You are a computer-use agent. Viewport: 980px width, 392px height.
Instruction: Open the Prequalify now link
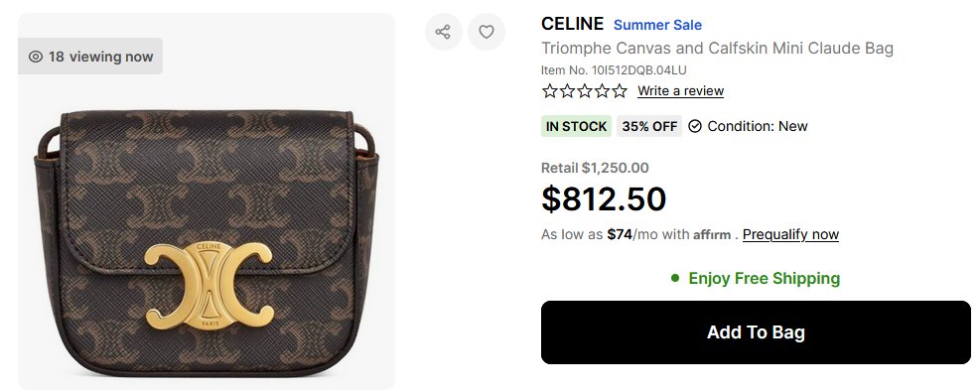[790, 234]
